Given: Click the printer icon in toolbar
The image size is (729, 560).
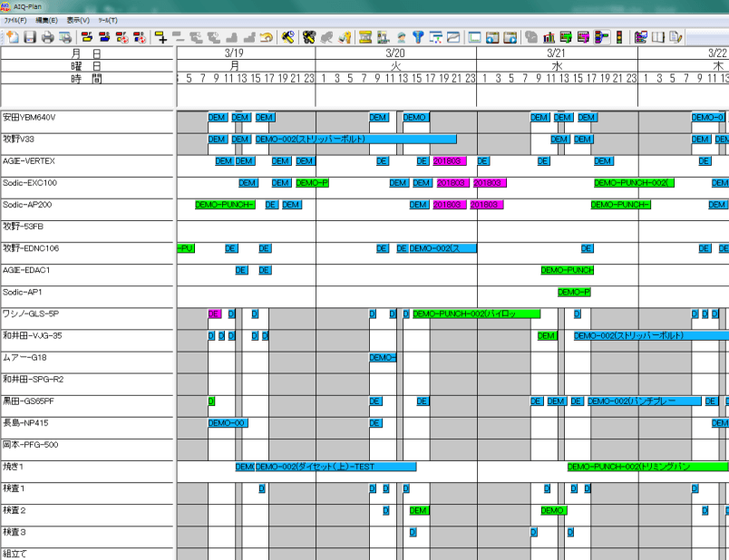Looking at the screenshot, I should [x=48, y=37].
